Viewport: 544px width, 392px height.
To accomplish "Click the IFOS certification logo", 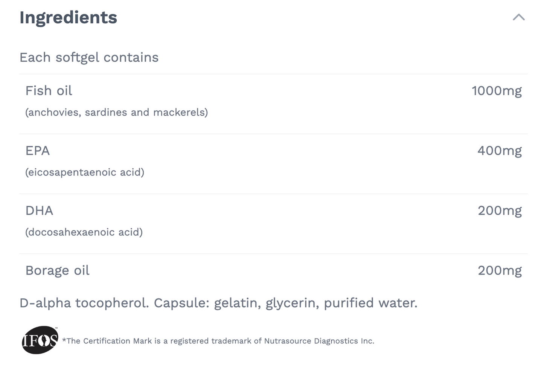I will [x=40, y=340].
